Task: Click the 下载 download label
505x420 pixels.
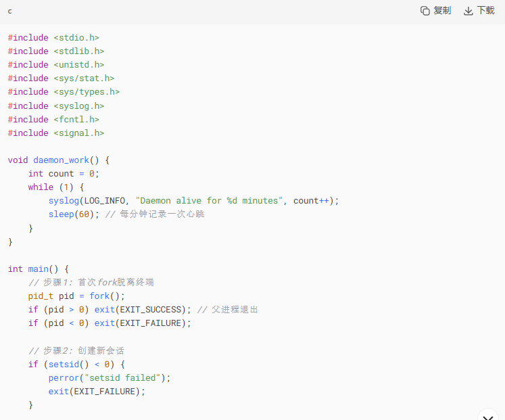Action: 485,11
